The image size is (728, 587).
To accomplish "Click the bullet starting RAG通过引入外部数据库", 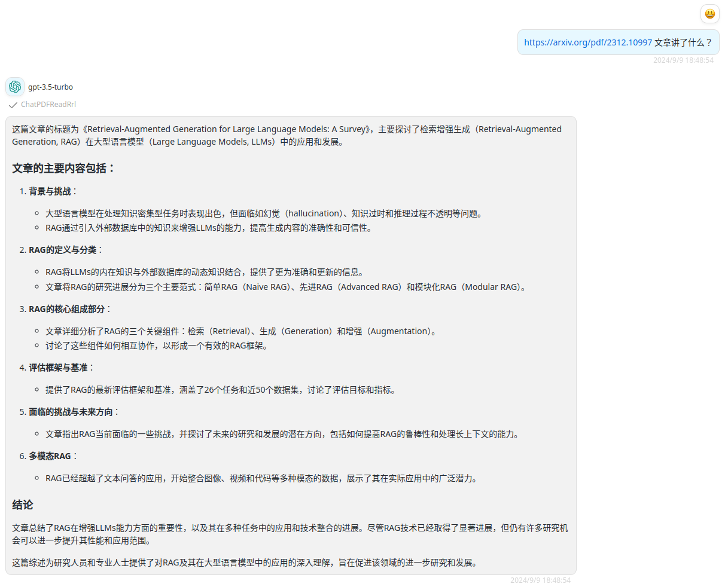I will pos(209,228).
